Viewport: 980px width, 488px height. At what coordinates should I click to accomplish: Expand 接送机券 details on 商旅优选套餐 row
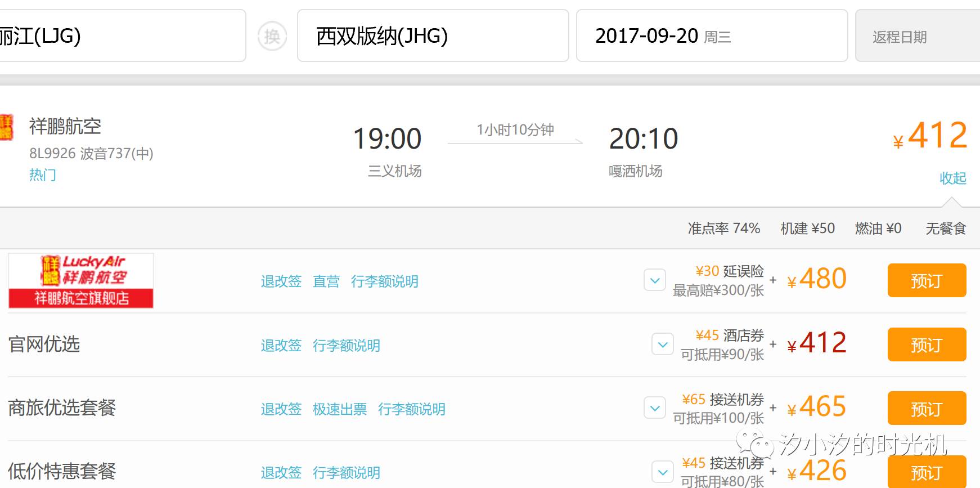[654, 408]
